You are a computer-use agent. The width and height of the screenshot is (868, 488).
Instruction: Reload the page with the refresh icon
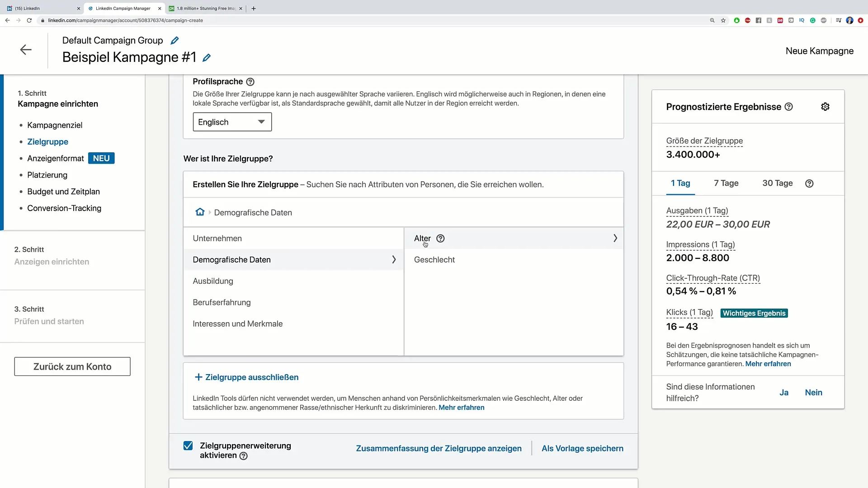(29, 20)
